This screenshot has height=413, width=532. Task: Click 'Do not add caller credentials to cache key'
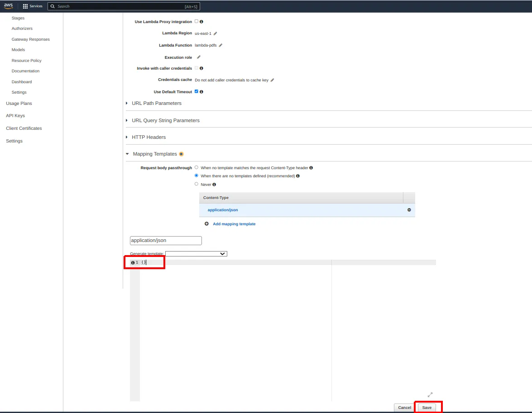coord(231,80)
